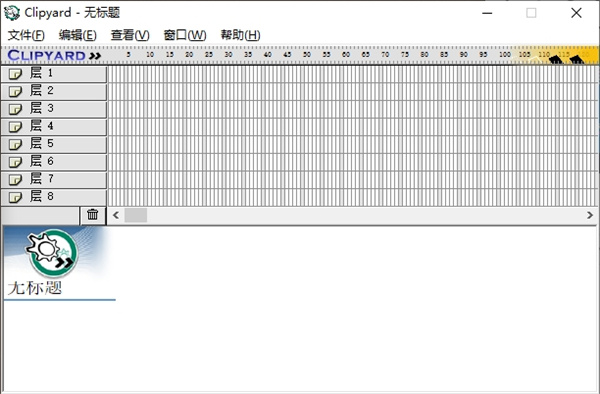Viewport: 600px width, 394px height.
Task: Select the 层 6 layer label
Action: click(x=41, y=161)
